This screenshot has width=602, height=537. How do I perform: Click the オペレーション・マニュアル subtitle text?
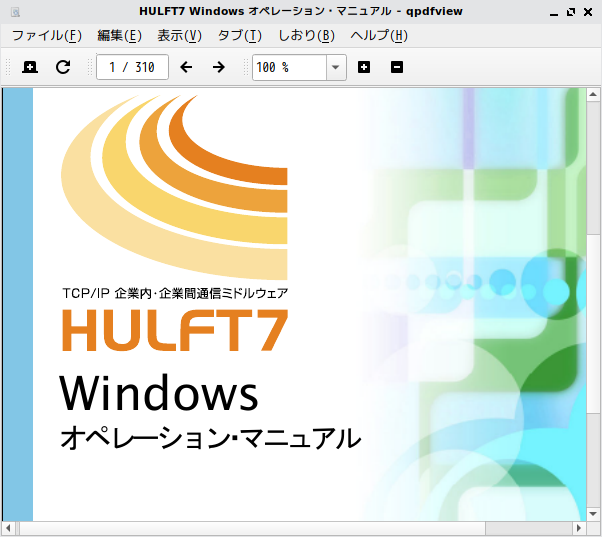[210, 438]
